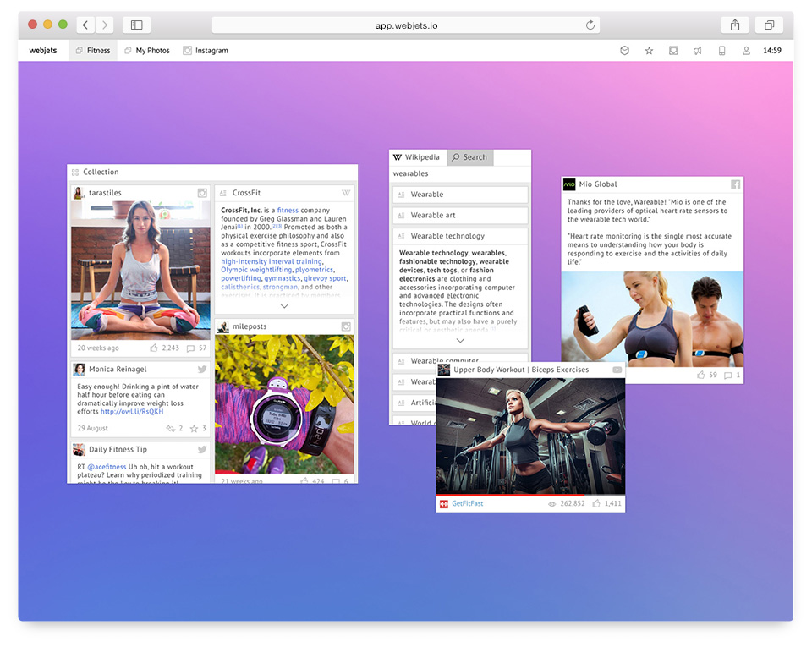Click the inbox tray icon in webjets toolbar
This screenshot has width=812, height=647.
click(673, 50)
